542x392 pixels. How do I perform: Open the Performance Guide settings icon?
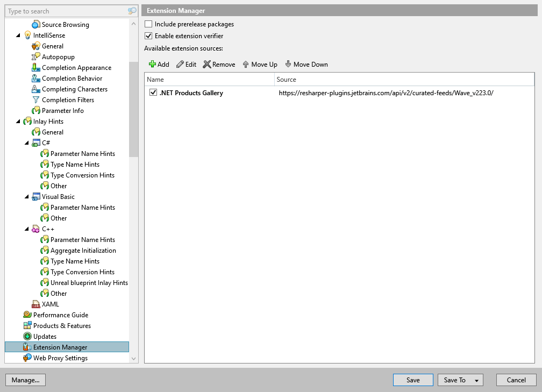coord(28,315)
